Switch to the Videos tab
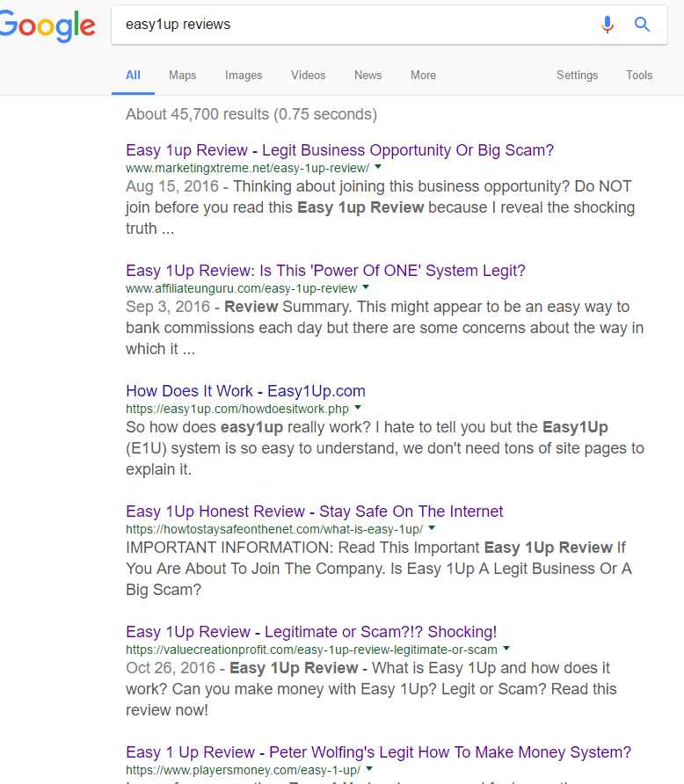Image resolution: width=684 pixels, height=784 pixels. click(x=308, y=75)
